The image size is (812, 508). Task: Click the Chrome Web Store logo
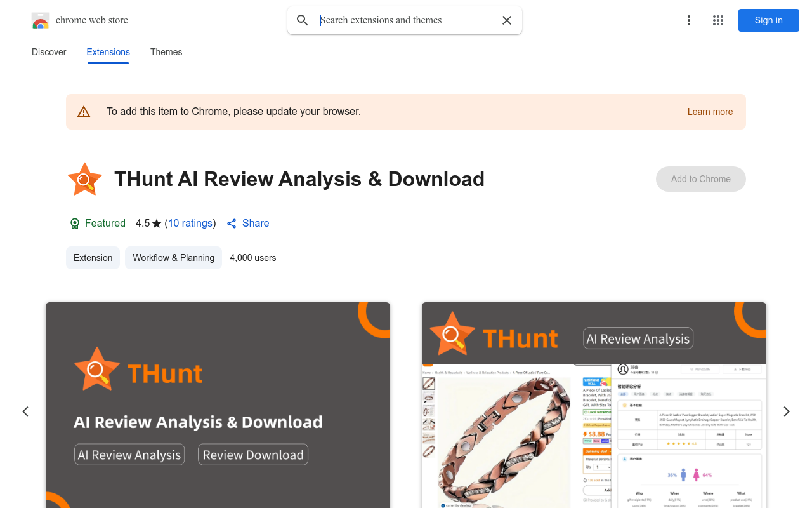pos(41,20)
